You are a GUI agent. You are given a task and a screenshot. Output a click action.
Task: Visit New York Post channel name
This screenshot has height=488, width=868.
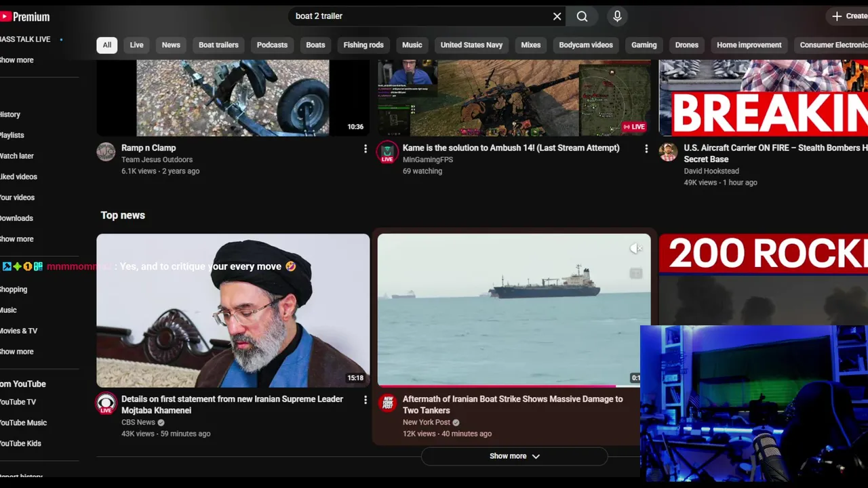coord(427,422)
